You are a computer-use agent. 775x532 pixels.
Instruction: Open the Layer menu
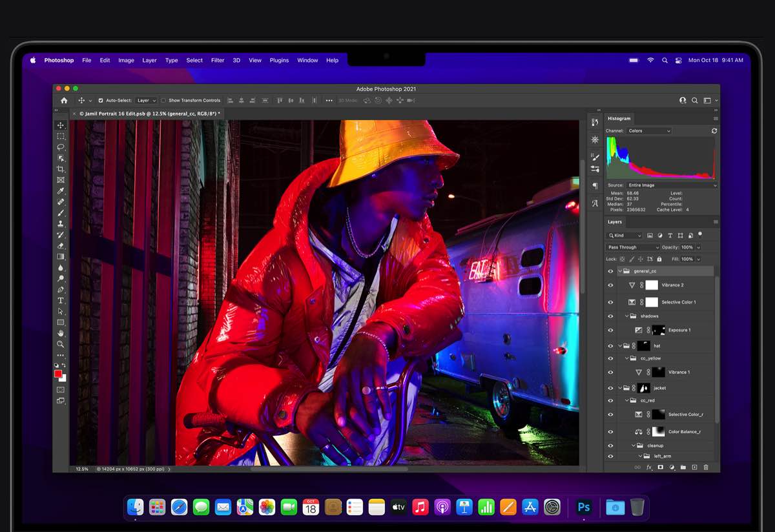pyautogui.click(x=149, y=60)
